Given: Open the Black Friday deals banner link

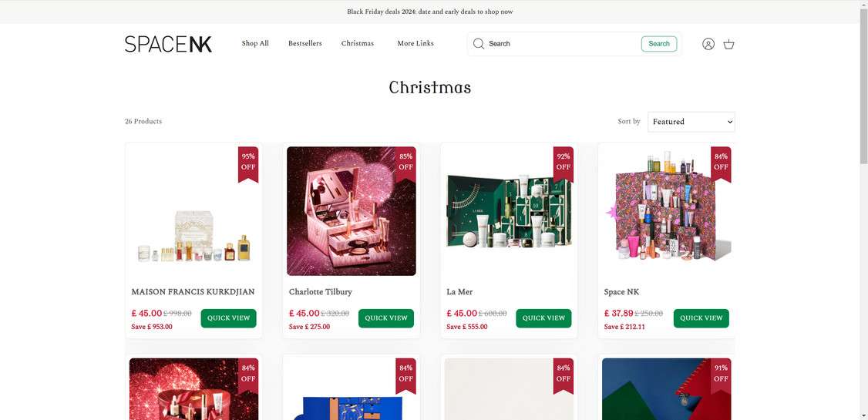Looking at the screenshot, I should point(430,12).
